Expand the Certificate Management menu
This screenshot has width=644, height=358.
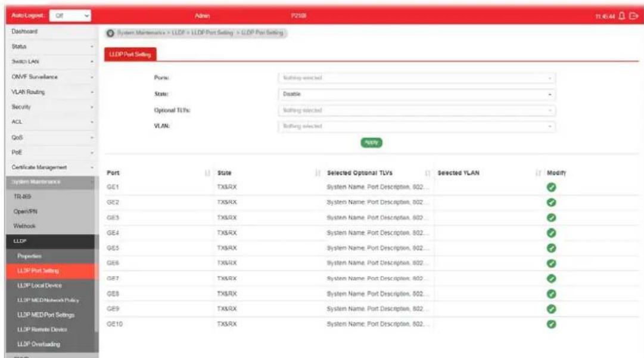pyautogui.click(x=52, y=167)
